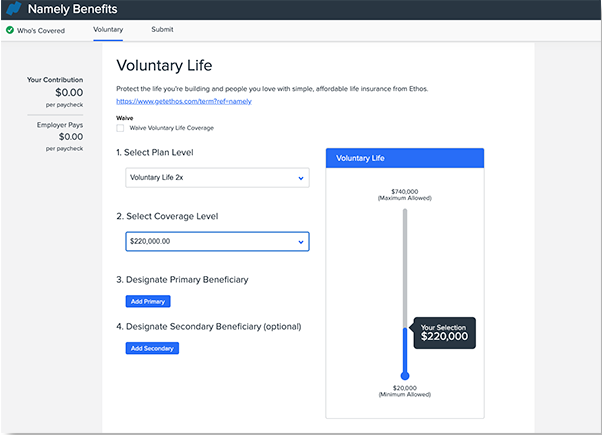Switch to the Voluntary tab
The width and height of the screenshot is (602, 435).
pos(108,30)
